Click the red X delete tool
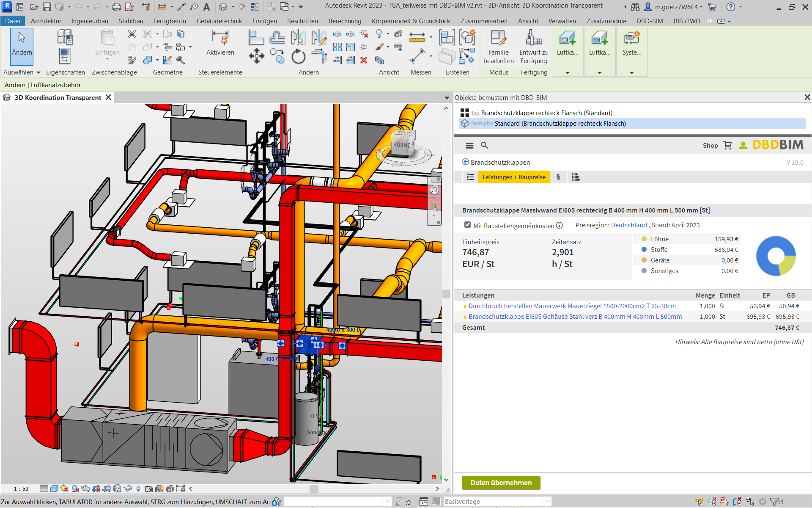812x508 pixels. tap(364, 60)
